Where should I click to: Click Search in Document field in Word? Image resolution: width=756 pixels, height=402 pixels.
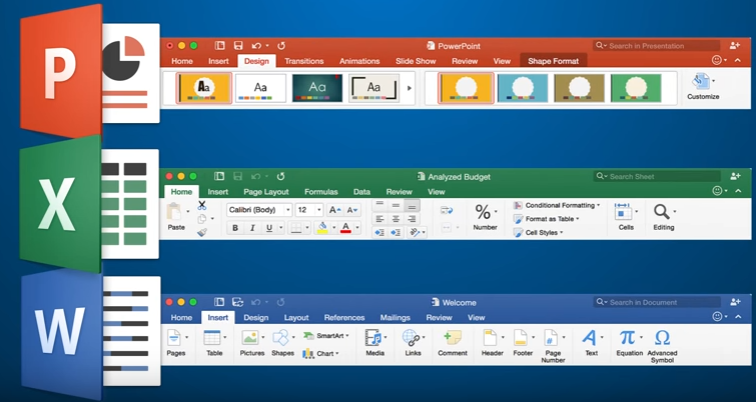tap(657, 302)
